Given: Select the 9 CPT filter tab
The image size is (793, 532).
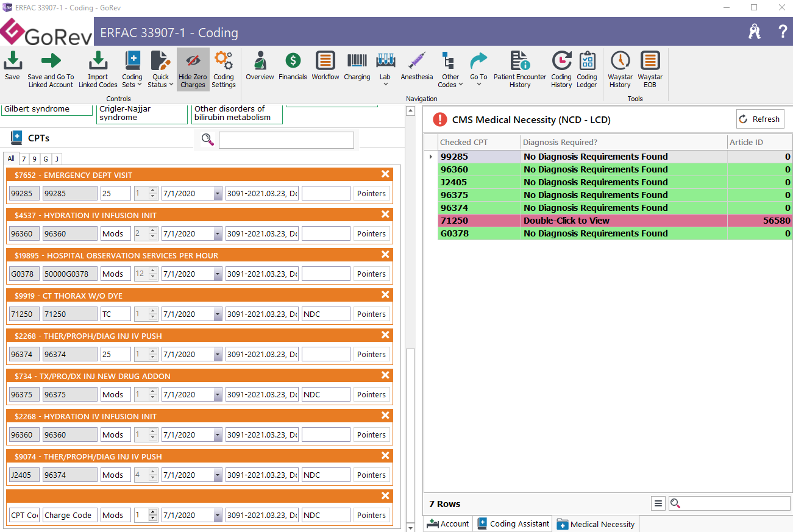Looking at the screenshot, I should pyautogui.click(x=34, y=159).
